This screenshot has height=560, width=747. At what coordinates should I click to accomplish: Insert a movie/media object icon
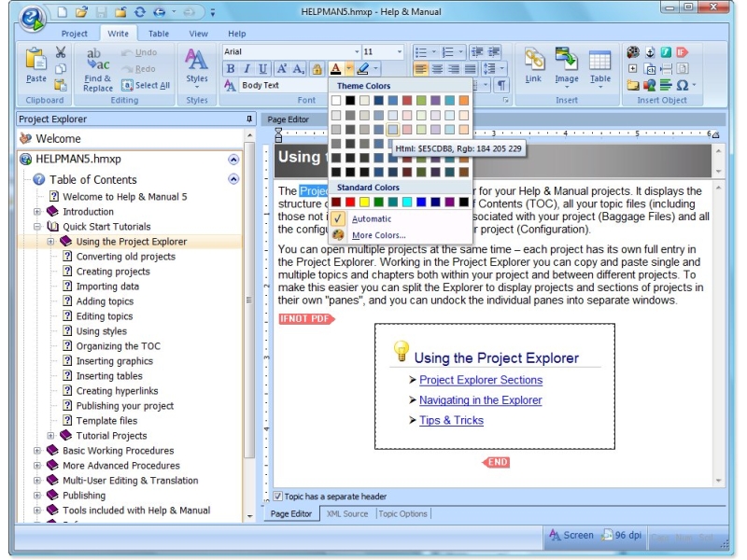pos(633,52)
